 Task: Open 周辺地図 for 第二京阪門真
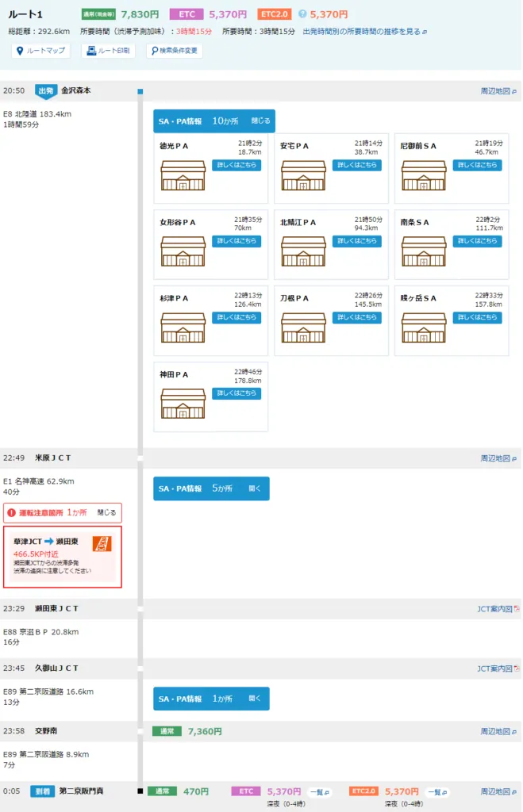[x=498, y=792]
